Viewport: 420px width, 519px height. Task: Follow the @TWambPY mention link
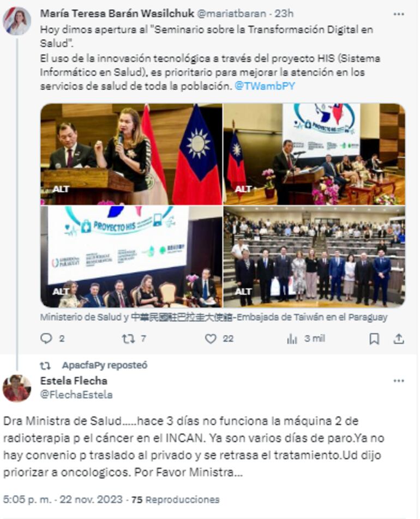[x=265, y=86]
